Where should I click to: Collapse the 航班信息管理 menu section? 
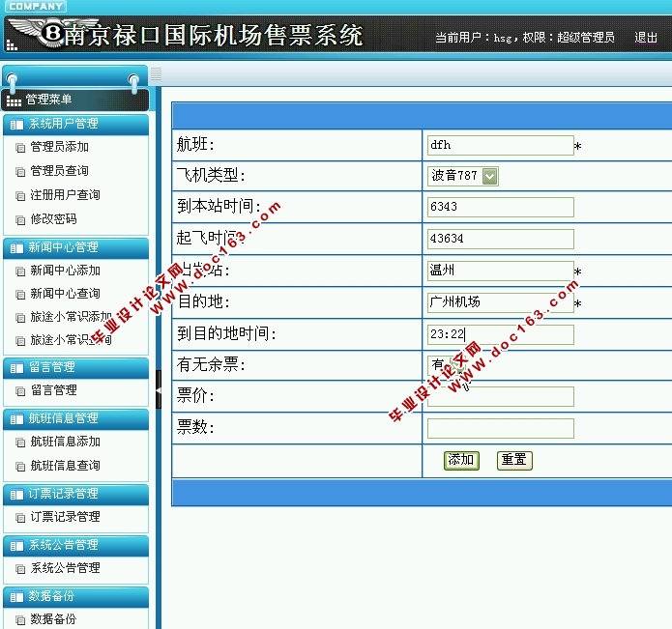[x=75, y=419]
